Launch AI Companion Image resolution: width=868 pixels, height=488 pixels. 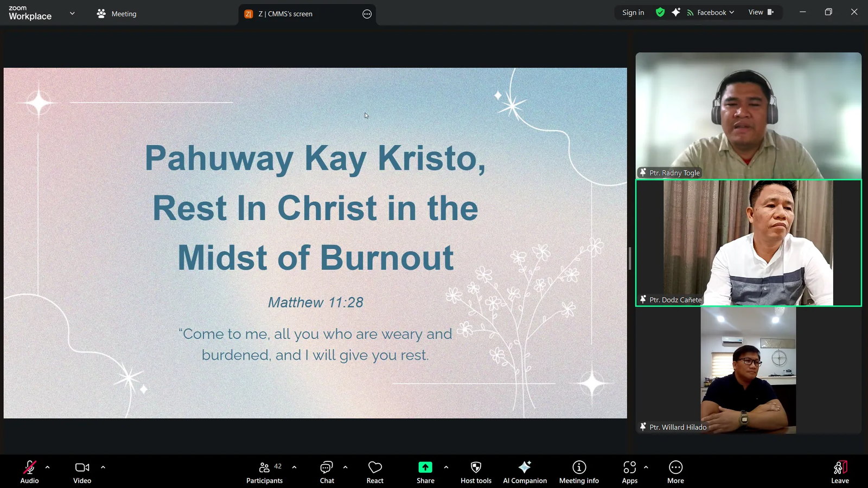[525, 472]
